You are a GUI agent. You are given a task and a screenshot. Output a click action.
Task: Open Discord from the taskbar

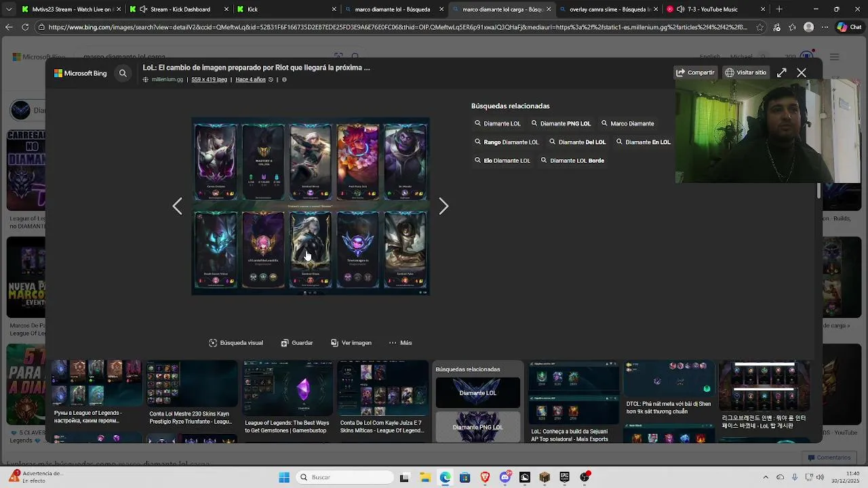point(505,477)
